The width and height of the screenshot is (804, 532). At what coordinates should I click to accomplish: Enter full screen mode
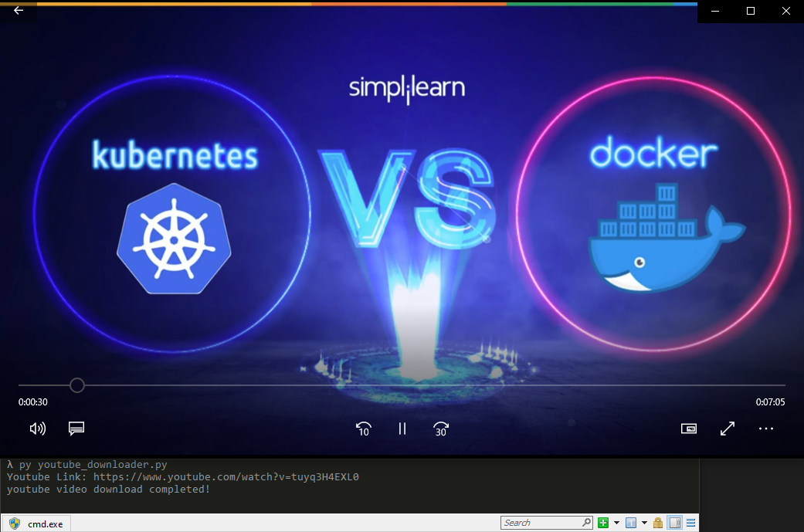727,429
